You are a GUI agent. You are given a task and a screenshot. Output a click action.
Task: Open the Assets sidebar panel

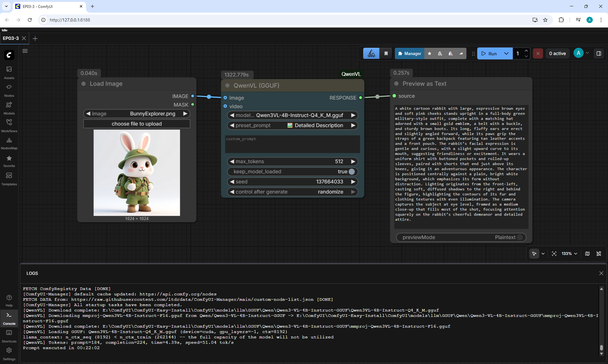tap(9, 72)
